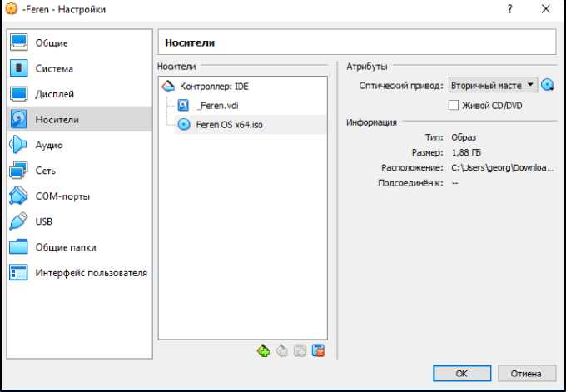Click the Система chip icon

click(18, 68)
